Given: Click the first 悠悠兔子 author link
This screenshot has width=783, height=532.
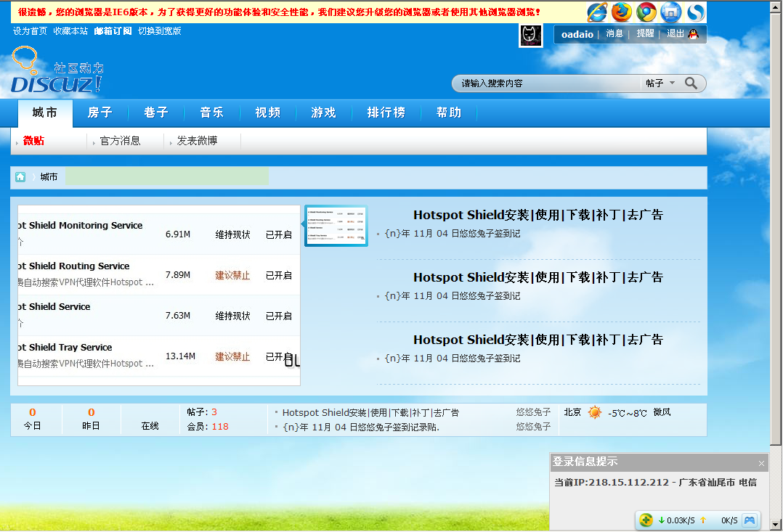Looking at the screenshot, I should 533,412.
